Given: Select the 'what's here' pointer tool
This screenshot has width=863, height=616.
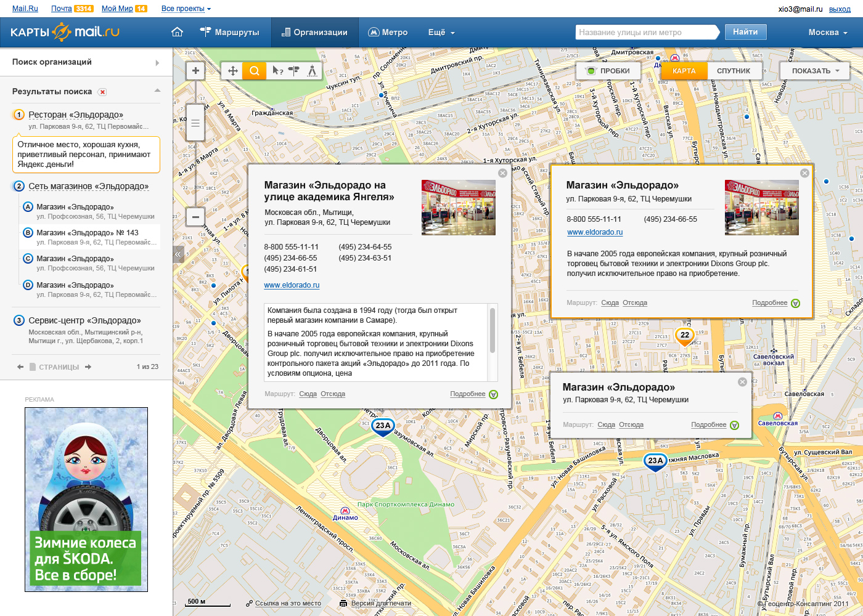Looking at the screenshot, I should (277, 71).
